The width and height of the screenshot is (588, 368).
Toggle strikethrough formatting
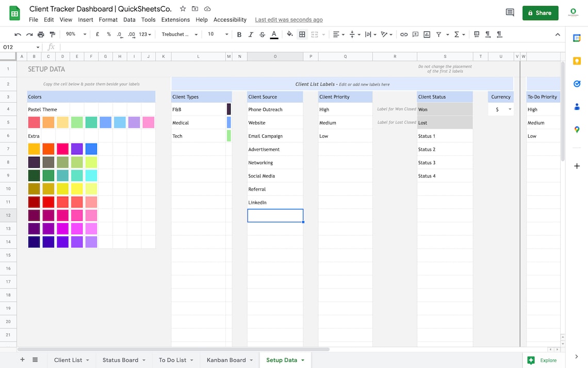[x=262, y=34]
